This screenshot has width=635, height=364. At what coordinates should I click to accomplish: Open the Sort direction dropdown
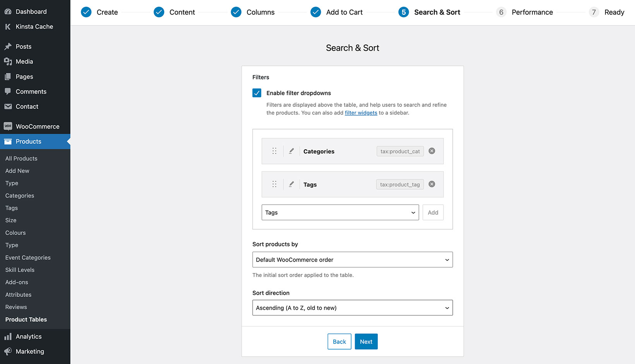[352, 308]
